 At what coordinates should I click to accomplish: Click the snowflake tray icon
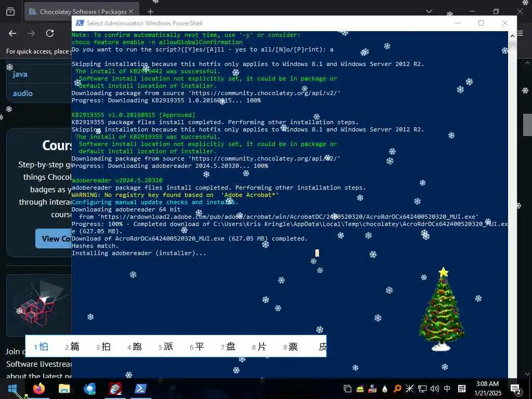tap(409, 389)
